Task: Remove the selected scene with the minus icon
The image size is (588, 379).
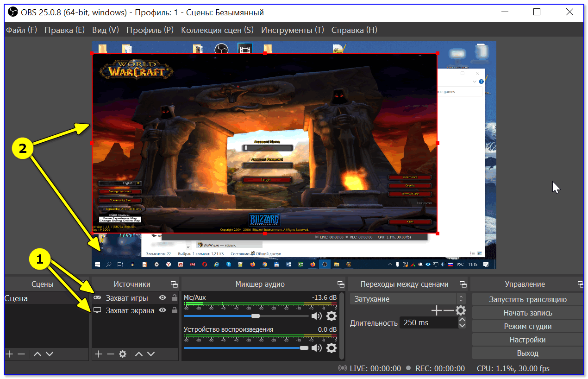Action: pos(21,354)
